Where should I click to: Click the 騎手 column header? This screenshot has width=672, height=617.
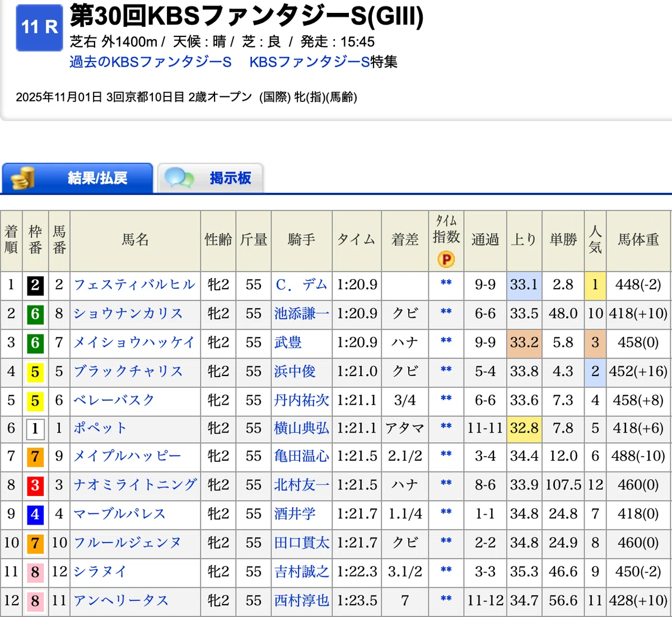click(x=302, y=241)
